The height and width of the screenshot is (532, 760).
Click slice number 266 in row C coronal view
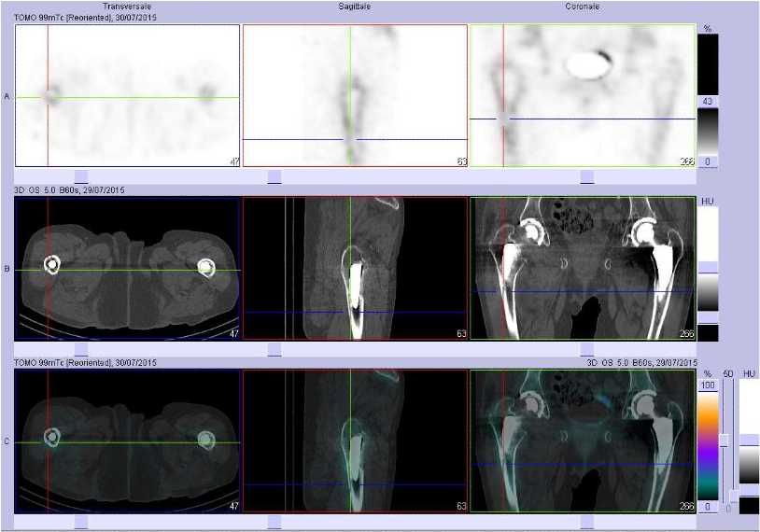click(x=687, y=506)
